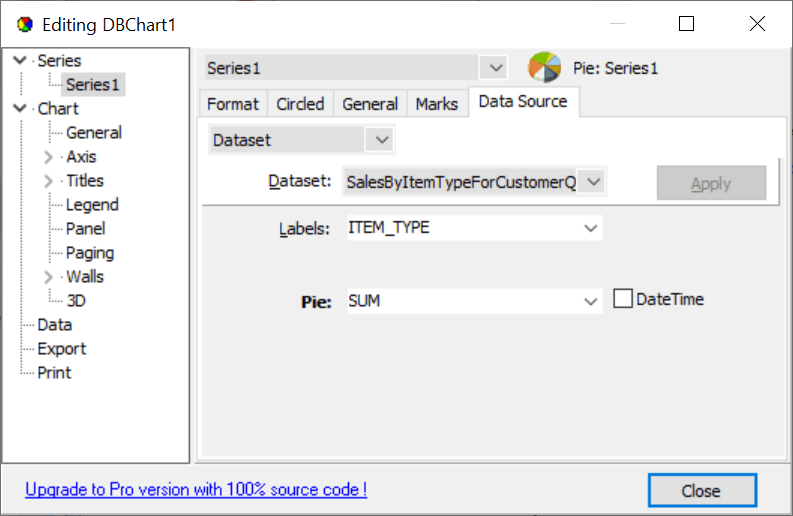Click the Upgrade to Pro version link
The image size is (793, 516).
(x=196, y=490)
